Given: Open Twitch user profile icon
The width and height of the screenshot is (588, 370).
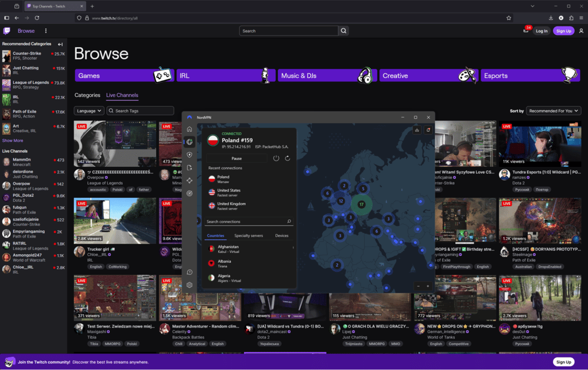Looking at the screenshot, I should click(581, 31).
